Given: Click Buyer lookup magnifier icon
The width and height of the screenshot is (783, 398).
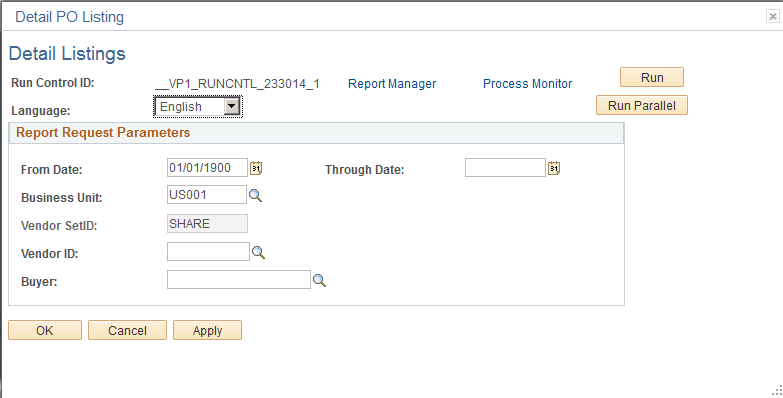Looking at the screenshot, I should [x=319, y=281].
